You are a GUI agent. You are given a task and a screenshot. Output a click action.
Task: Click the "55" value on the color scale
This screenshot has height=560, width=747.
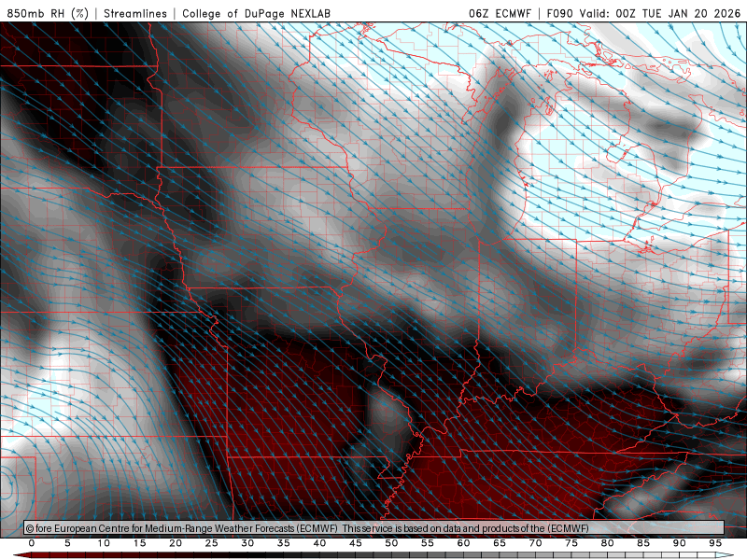[x=428, y=543]
